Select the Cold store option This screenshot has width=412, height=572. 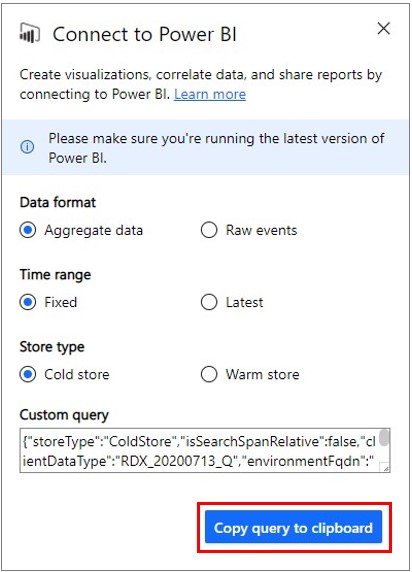[x=28, y=374]
